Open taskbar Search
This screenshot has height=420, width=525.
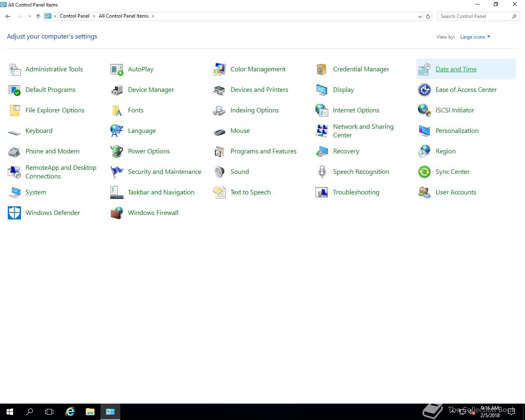click(30, 412)
